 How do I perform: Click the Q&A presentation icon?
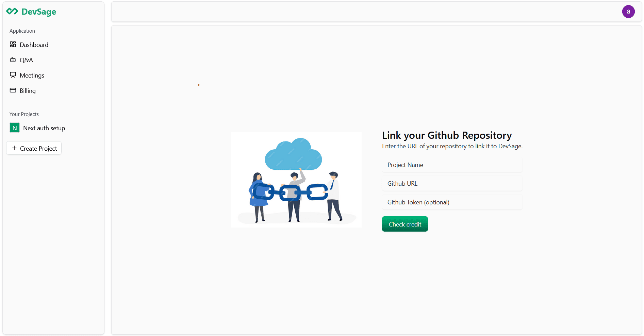point(13,60)
